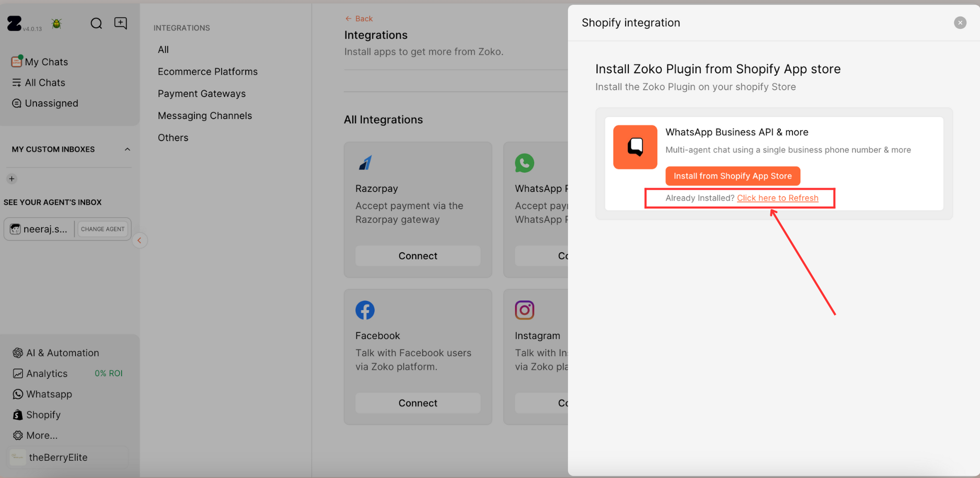Select Ecommerce Platforms category
Image resolution: width=980 pixels, height=478 pixels.
pyautogui.click(x=207, y=72)
